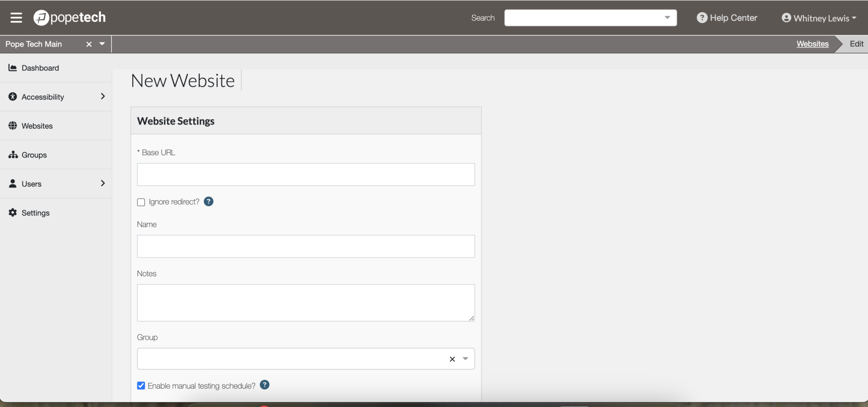Switch to the Edit tab
Viewport: 868px width, 407px height.
coord(856,44)
